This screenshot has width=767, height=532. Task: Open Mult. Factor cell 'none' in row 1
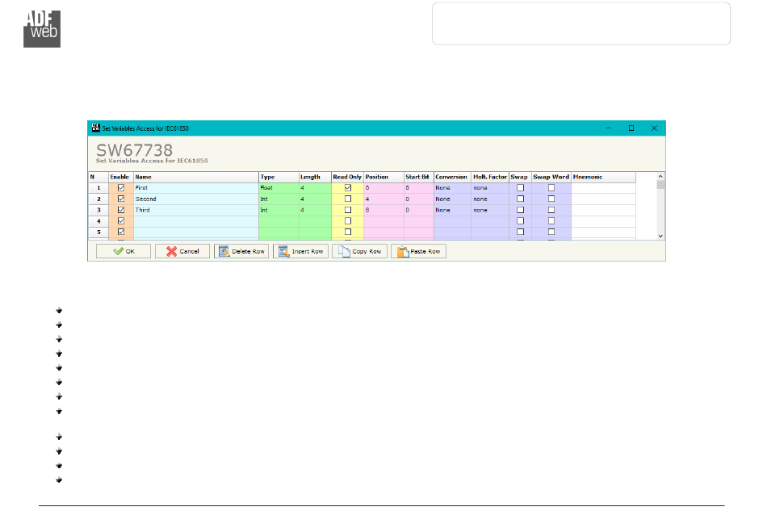[490, 188]
